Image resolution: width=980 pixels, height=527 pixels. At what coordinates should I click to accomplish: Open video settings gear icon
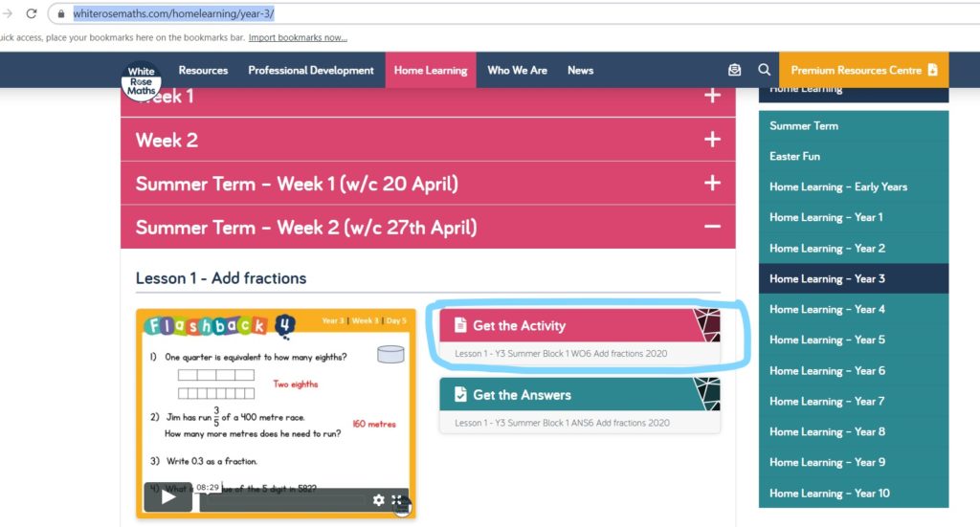[379, 499]
